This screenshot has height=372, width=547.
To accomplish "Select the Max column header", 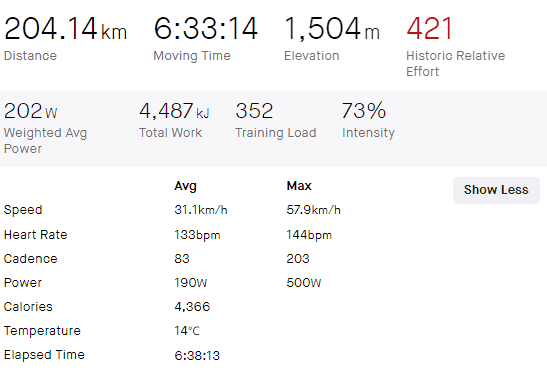I will click(299, 186).
